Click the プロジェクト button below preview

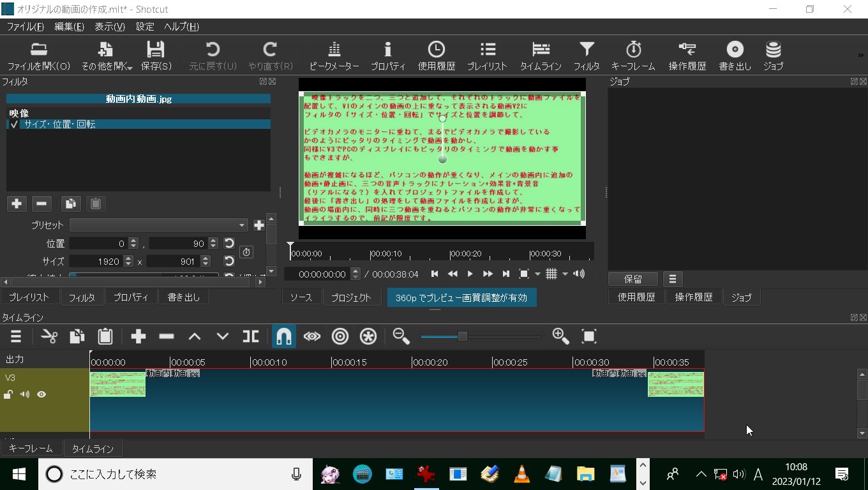[x=351, y=297]
